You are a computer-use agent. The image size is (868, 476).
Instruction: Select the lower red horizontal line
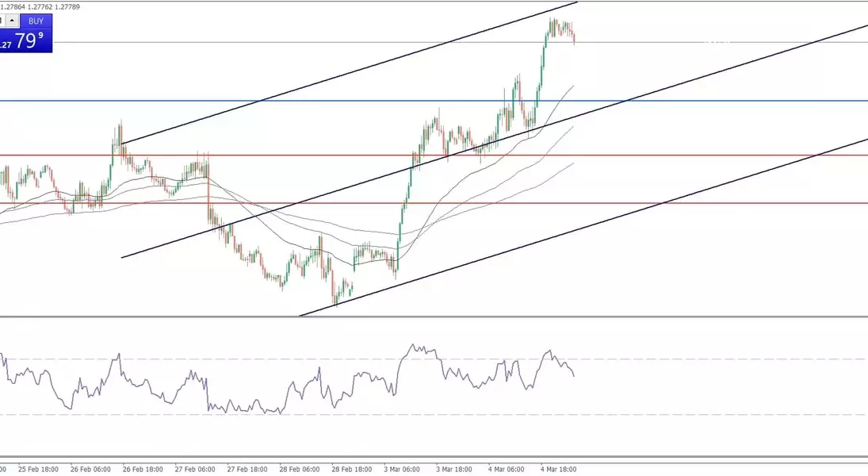click(x=317, y=203)
